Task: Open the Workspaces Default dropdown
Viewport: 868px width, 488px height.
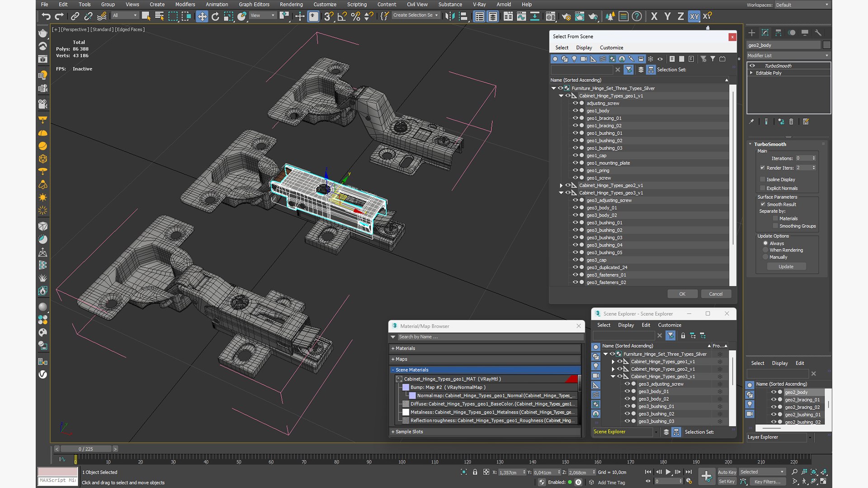Action: [x=802, y=5]
